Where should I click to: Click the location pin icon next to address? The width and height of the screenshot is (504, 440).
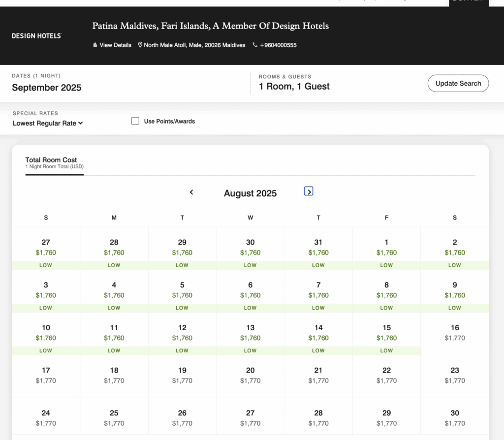point(139,45)
